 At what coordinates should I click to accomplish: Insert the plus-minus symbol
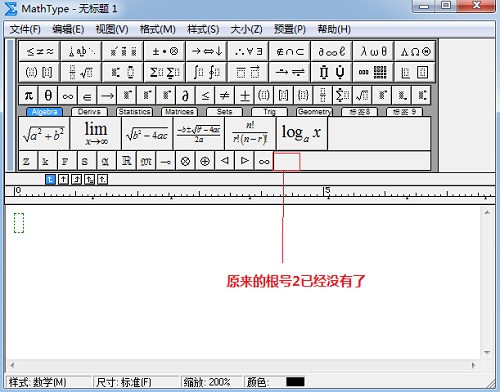(x=245, y=96)
